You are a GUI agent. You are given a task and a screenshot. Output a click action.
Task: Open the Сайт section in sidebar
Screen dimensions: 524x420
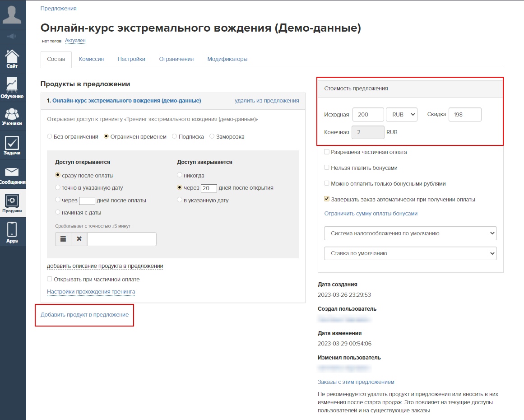pyautogui.click(x=12, y=59)
